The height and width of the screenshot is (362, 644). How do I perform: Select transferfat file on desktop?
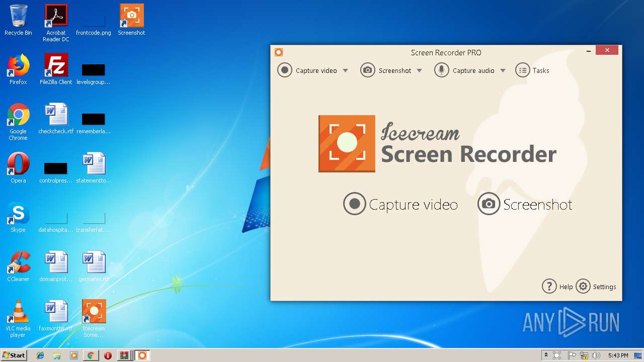pos(94,221)
